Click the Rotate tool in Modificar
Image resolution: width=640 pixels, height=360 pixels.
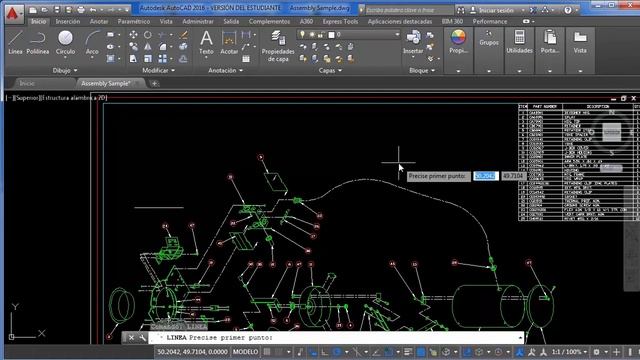pos(147,35)
